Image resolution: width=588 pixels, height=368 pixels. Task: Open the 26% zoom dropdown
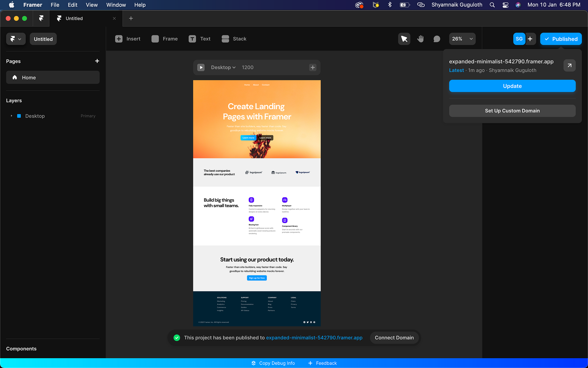(462, 39)
